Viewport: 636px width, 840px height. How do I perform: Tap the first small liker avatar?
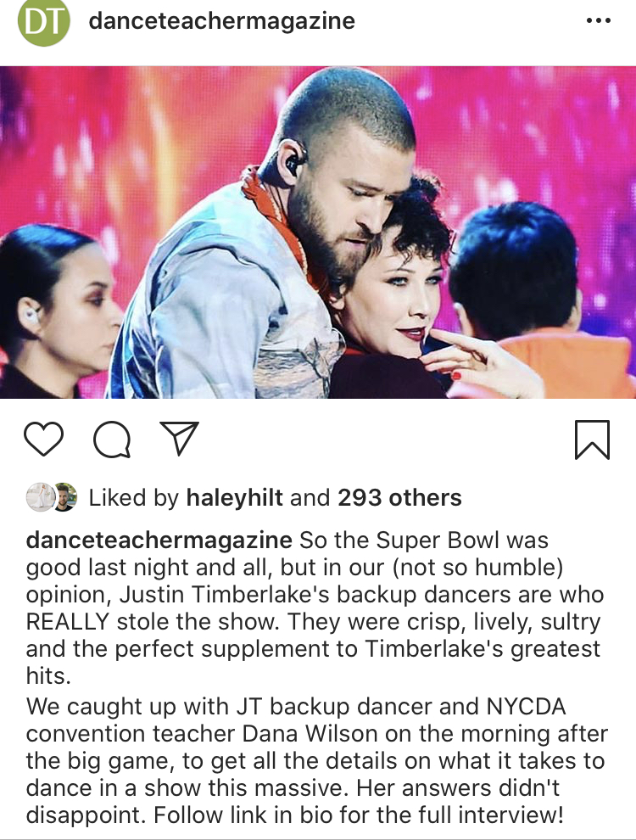(39, 497)
